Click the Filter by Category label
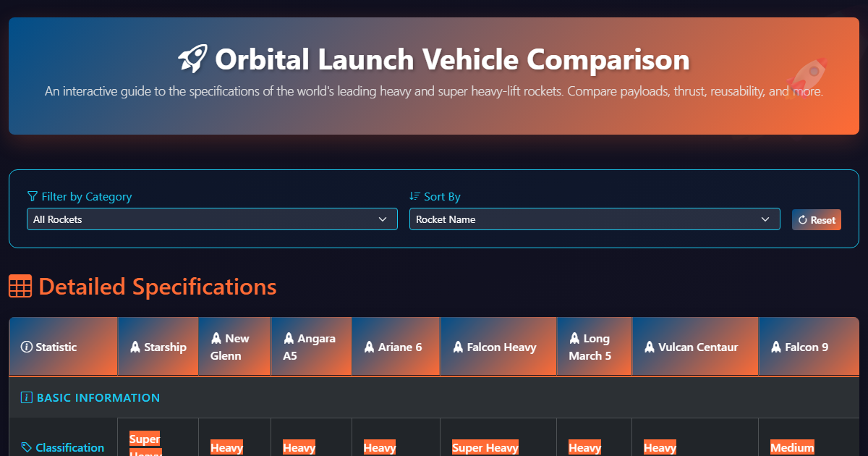 point(87,196)
